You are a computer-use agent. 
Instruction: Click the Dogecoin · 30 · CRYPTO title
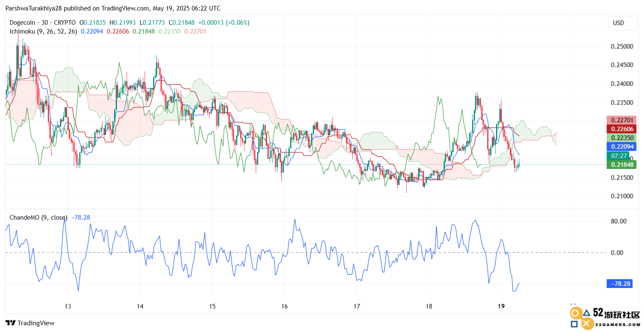tap(43, 23)
